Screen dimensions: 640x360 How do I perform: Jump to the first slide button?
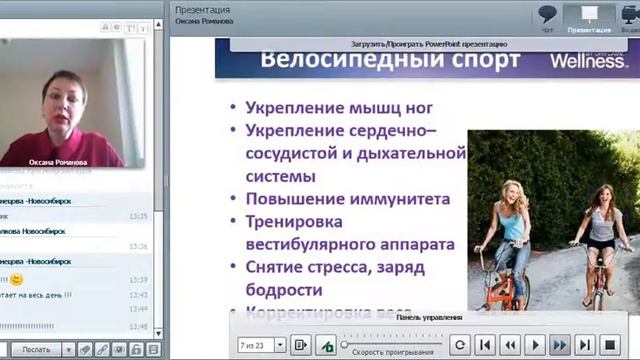pos(485,345)
